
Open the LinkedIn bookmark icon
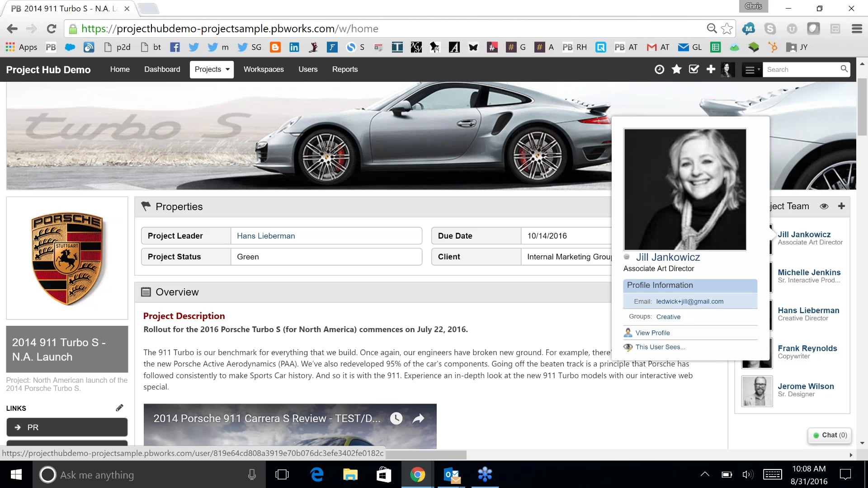point(294,47)
